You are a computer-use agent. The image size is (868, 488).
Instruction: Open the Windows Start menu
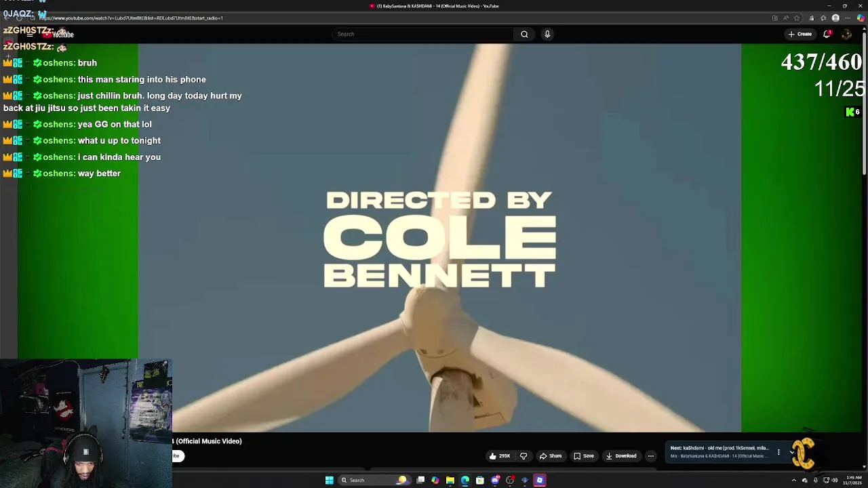pyautogui.click(x=329, y=480)
